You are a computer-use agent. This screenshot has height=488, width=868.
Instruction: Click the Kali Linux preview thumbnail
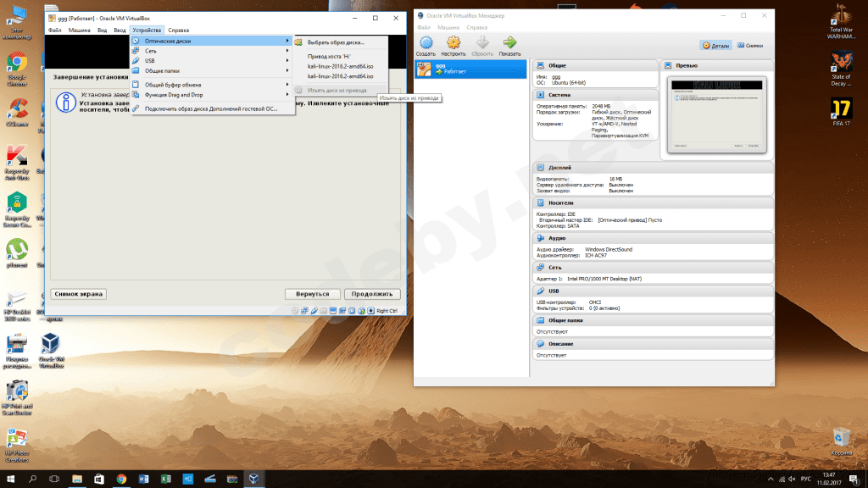point(716,114)
